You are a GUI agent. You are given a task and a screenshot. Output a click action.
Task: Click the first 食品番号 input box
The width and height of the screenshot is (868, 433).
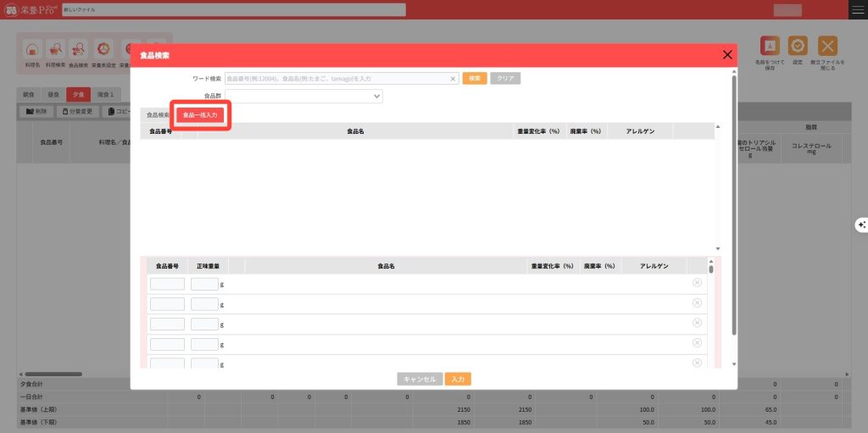click(x=167, y=284)
